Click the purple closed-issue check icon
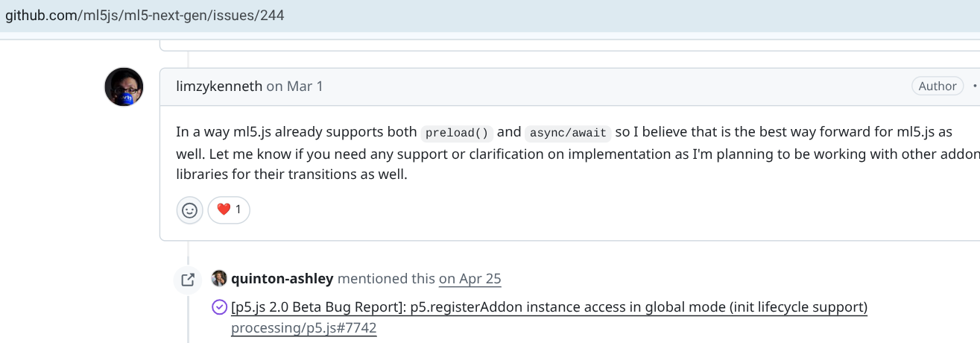980x343 pixels. [219, 307]
